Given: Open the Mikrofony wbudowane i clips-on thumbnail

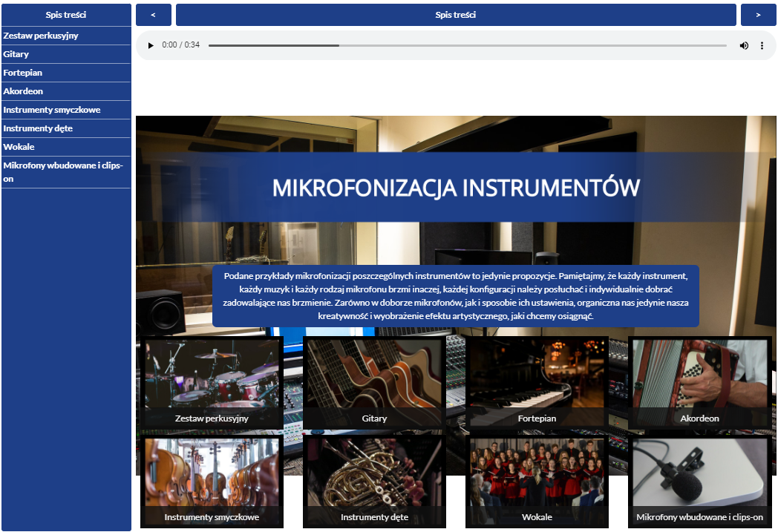Looking at the screenshot, I should tap(699, 481).
